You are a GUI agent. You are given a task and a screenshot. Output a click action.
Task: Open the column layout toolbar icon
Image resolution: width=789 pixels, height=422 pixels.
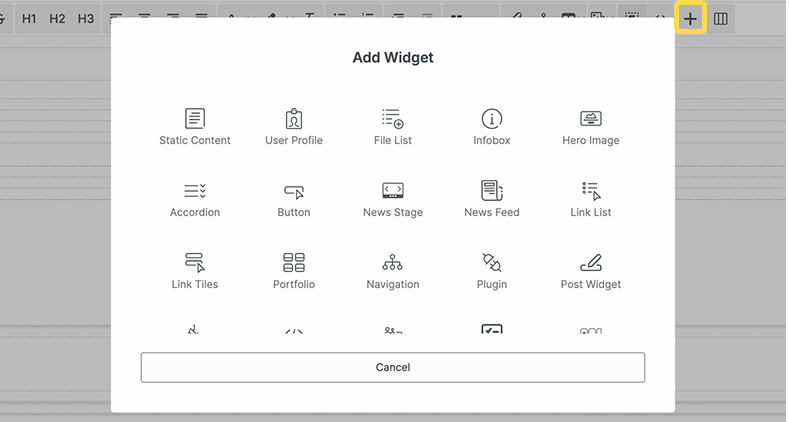pyautogui.click(x=721, y=19)
